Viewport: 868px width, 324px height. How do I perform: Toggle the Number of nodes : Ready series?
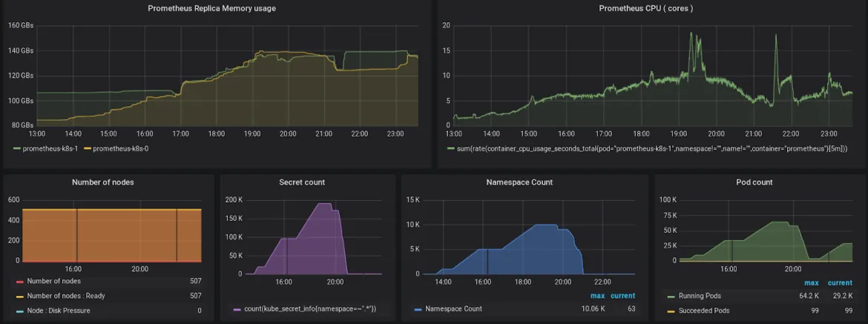coord(65,296)
